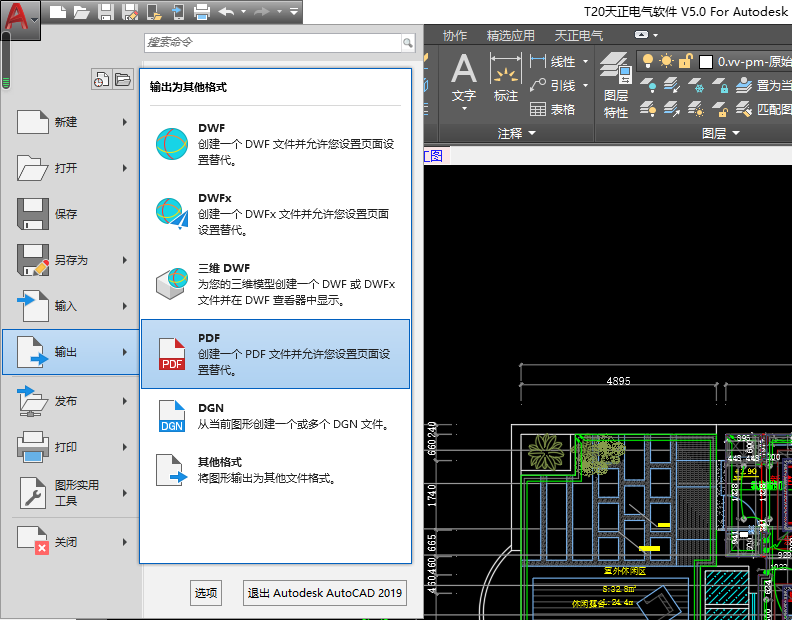Click the Plot printer icon in quick access toolbar
The image size is (792, 620).
coord(202,11)
